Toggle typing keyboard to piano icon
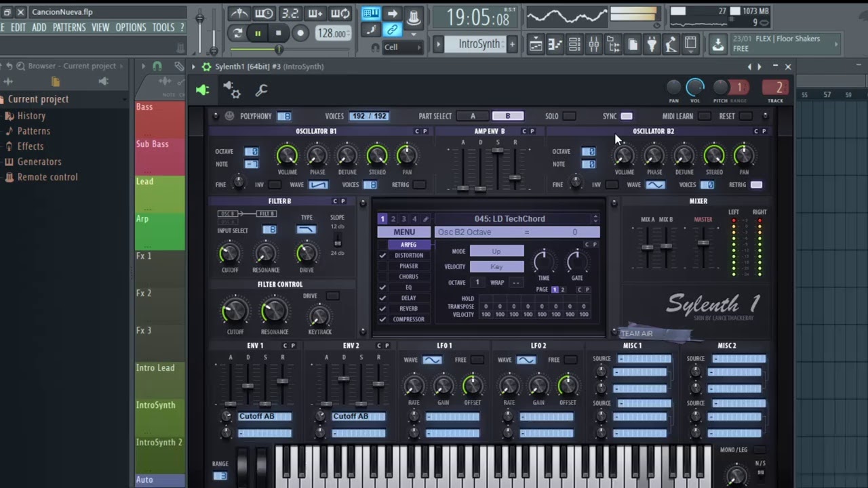This screenshot has height=488, width=868. pos(371,14)
